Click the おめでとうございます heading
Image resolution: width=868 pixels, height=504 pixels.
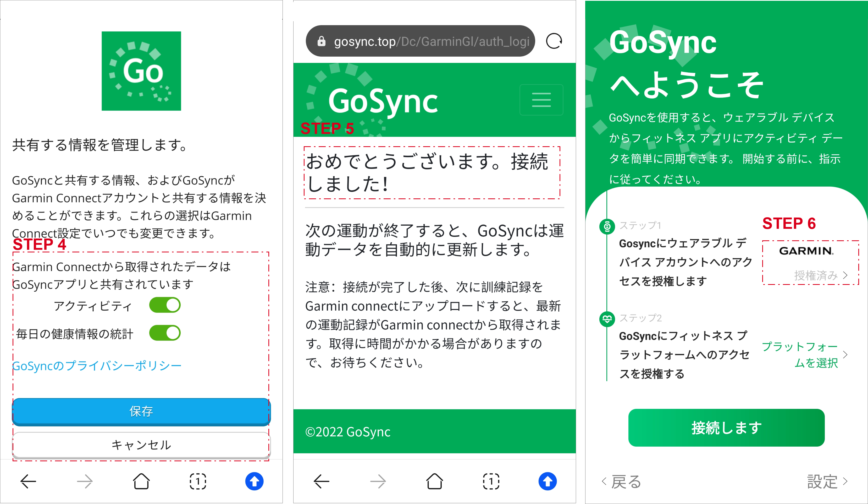click(x=427, y=172)
